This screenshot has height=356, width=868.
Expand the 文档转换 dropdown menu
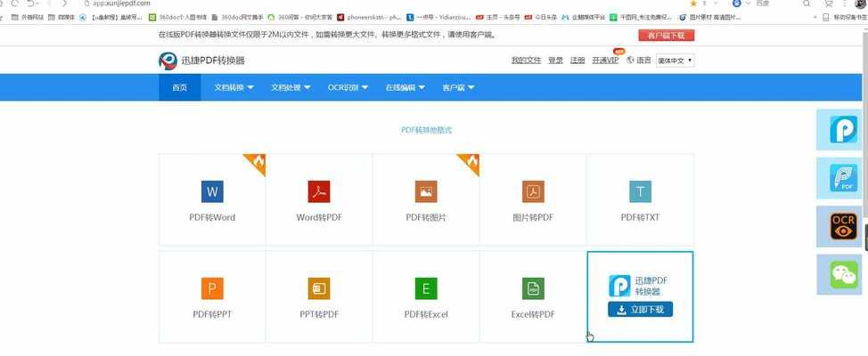pyautogui.click(x=234, y=87)
